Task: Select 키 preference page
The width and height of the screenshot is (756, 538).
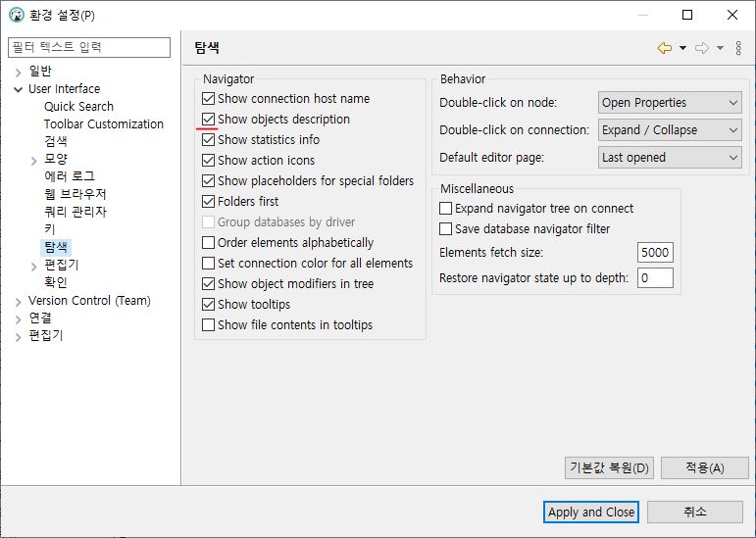Action: [50, 229]
